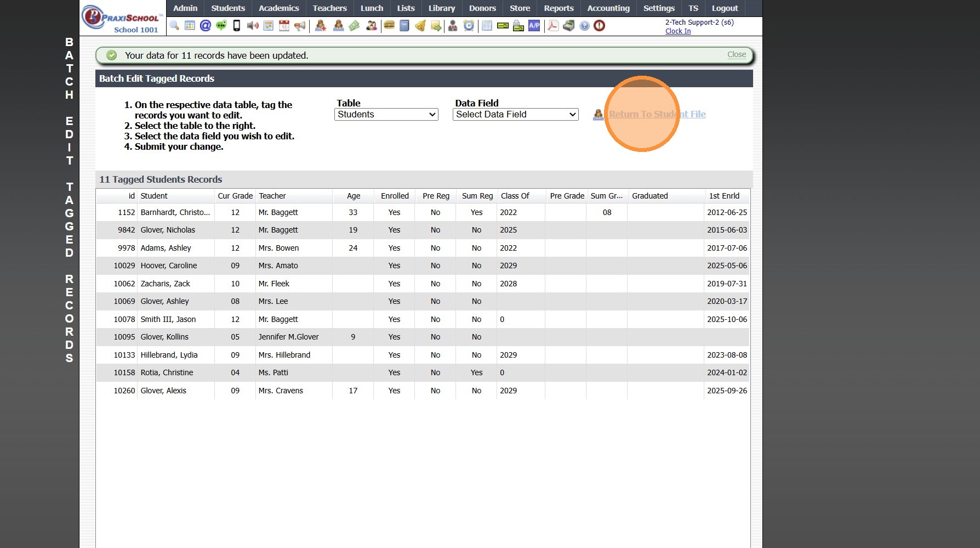Image resolution: width=980 pixels, height=548 pixels.
Task: Click the red power logout icon
Action: 600,26
